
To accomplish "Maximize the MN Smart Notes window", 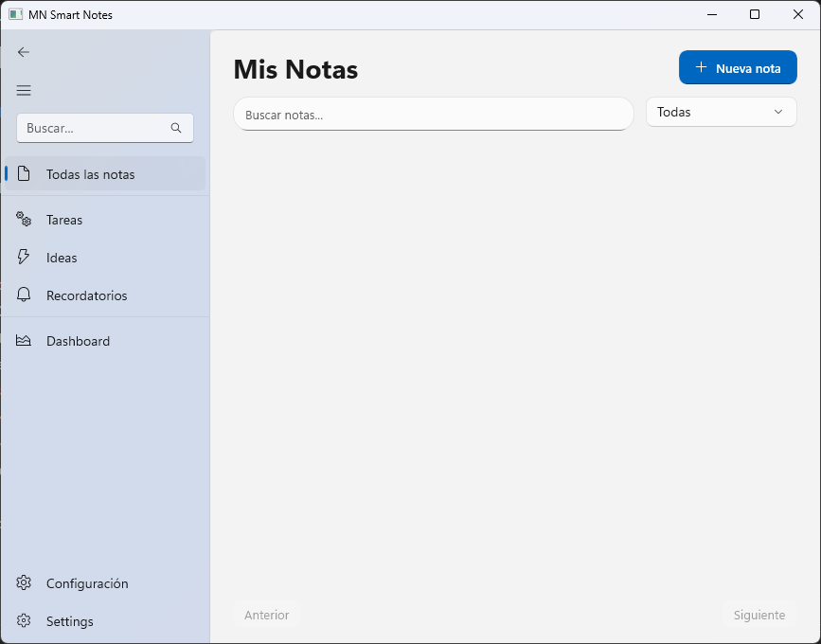I will point(755,14).
